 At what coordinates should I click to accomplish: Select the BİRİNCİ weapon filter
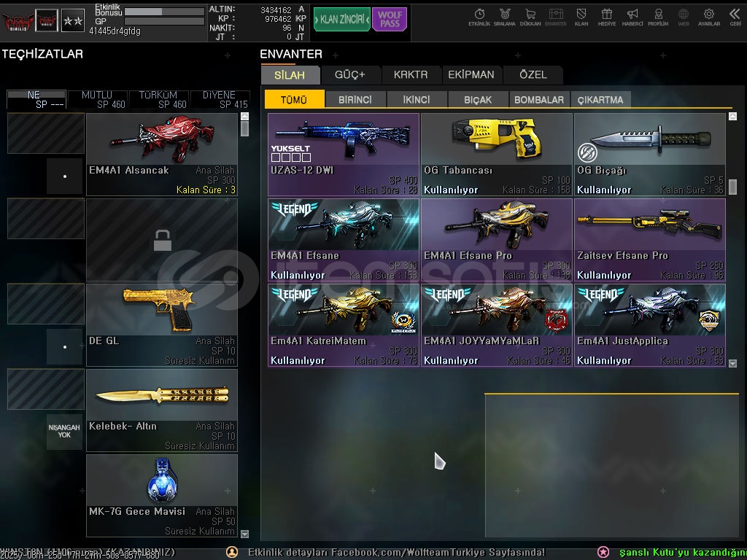tap(355, 99)
